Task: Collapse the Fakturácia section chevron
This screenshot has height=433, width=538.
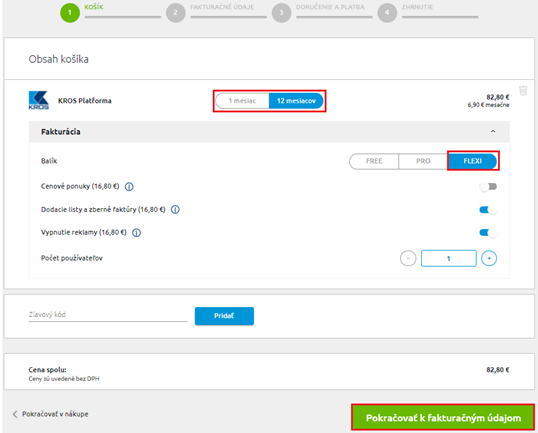Action: pos(493,131)
